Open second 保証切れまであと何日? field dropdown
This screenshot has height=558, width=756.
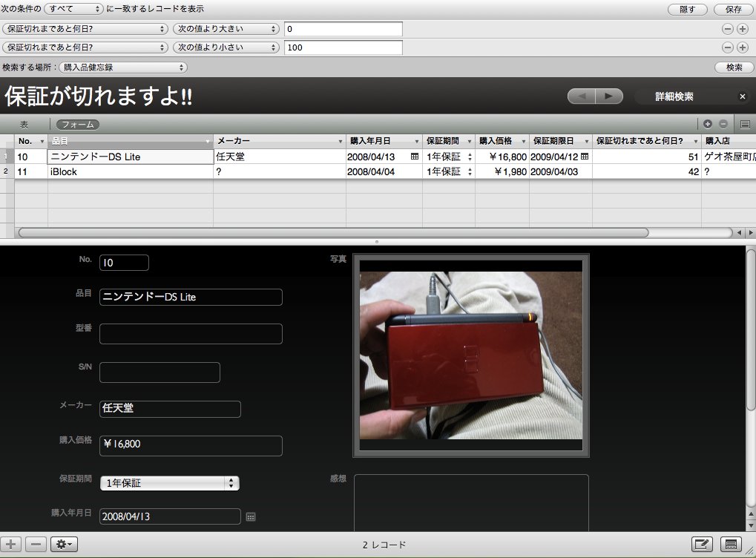pos(85,47)
